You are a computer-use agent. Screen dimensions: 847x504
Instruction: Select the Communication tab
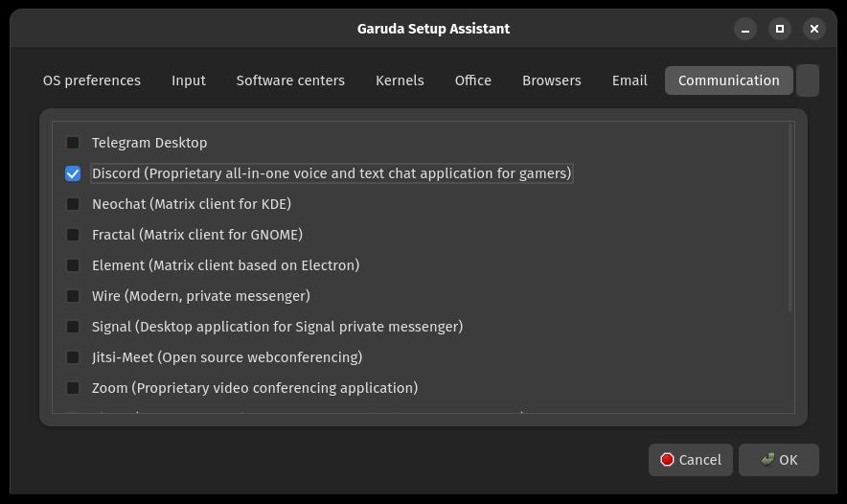point(729,80)
